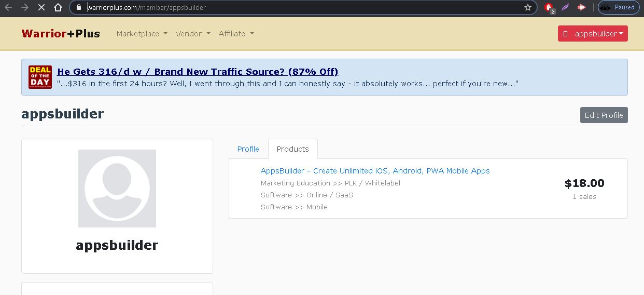Click the appsbuilder name under the avatar
Viewport: 644px width, 295px height.
(x=117, y=245)
